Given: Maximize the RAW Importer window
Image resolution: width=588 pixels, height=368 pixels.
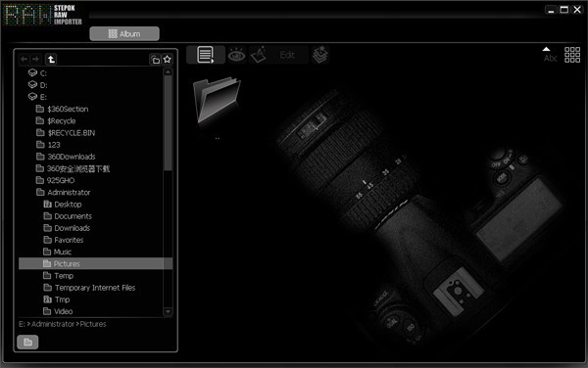Looking at the screenshot, I should pyautogui.click(x=563, y=10).
